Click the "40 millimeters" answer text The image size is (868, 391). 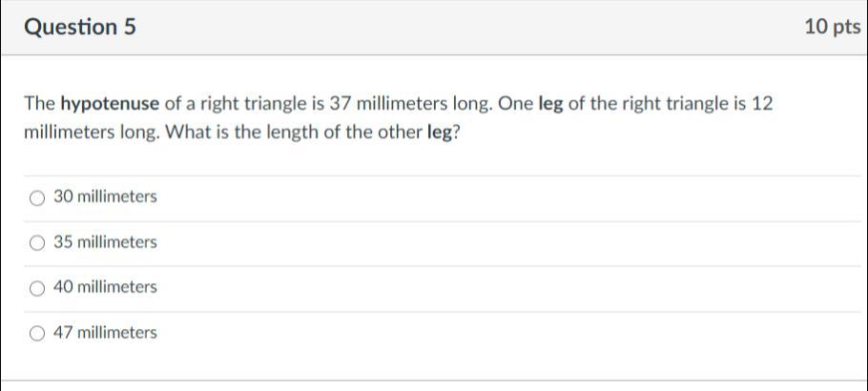point(105,287)
